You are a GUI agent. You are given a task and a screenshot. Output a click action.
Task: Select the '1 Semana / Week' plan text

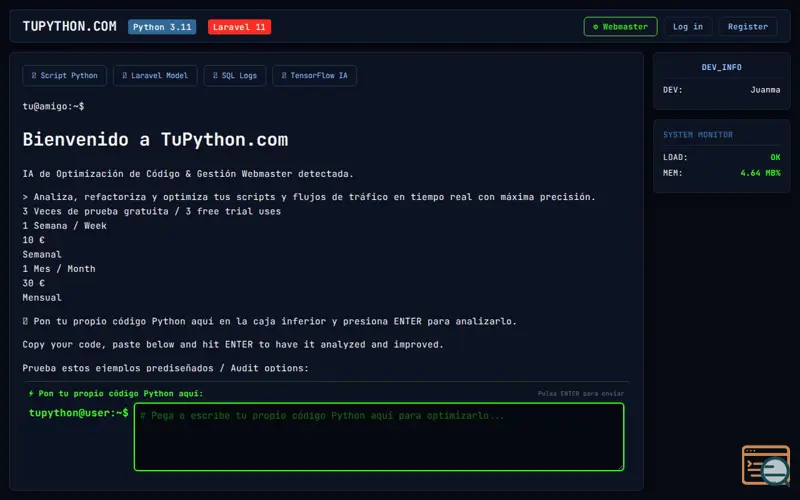click(64, 226)
